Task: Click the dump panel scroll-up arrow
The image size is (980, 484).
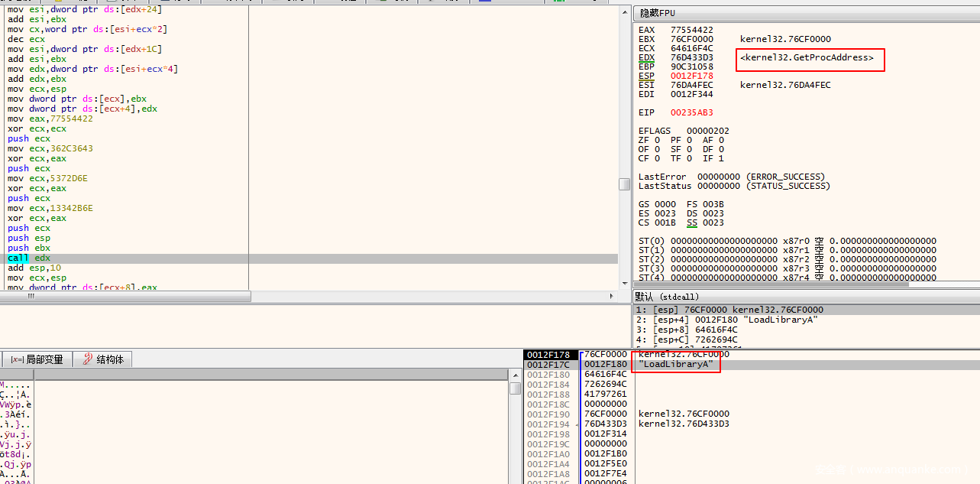Action: 516,375
